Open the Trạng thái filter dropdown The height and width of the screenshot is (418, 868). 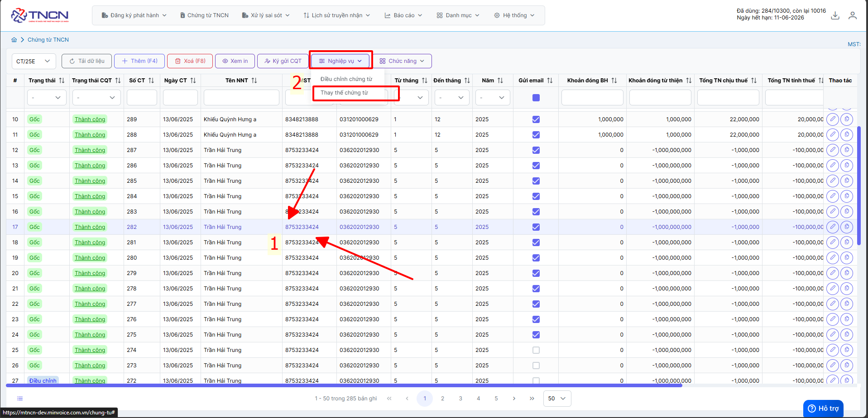click(47, 98)
